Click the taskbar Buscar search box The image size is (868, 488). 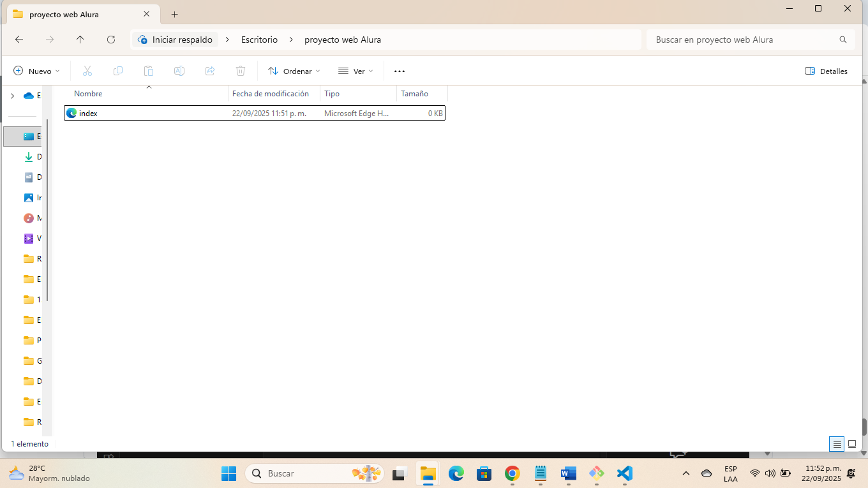coord(315,473)
